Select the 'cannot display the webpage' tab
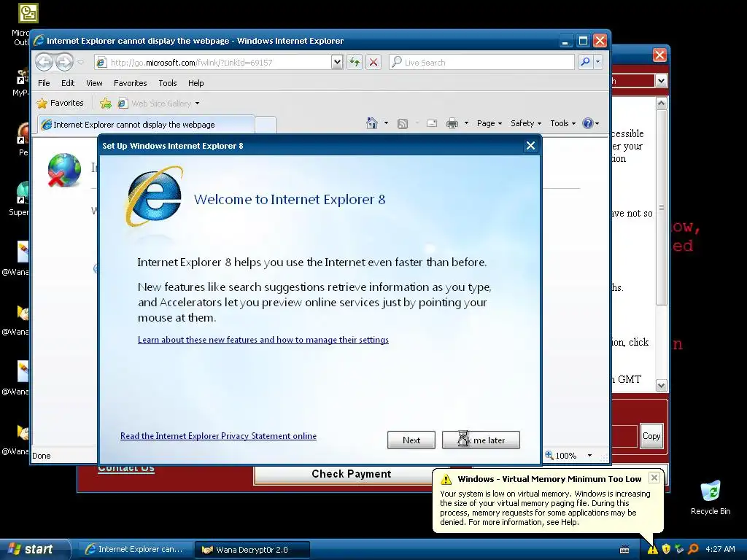 coord(146,125)
